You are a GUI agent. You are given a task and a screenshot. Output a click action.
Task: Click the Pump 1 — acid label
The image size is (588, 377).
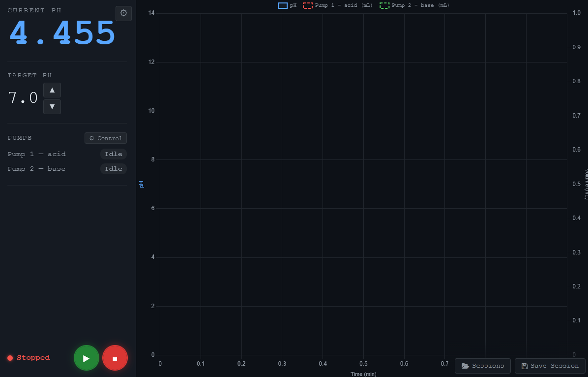point(37,154)
